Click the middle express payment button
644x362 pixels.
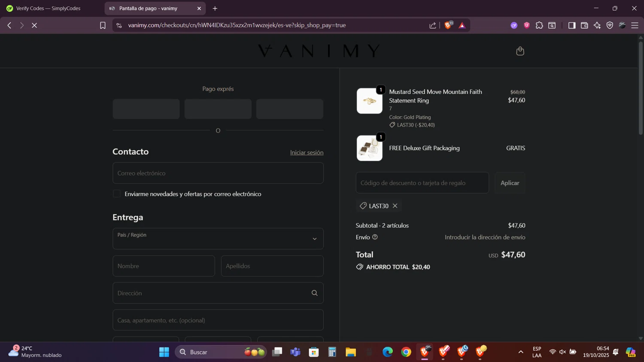pyautogui.click(x=218, y=109)
